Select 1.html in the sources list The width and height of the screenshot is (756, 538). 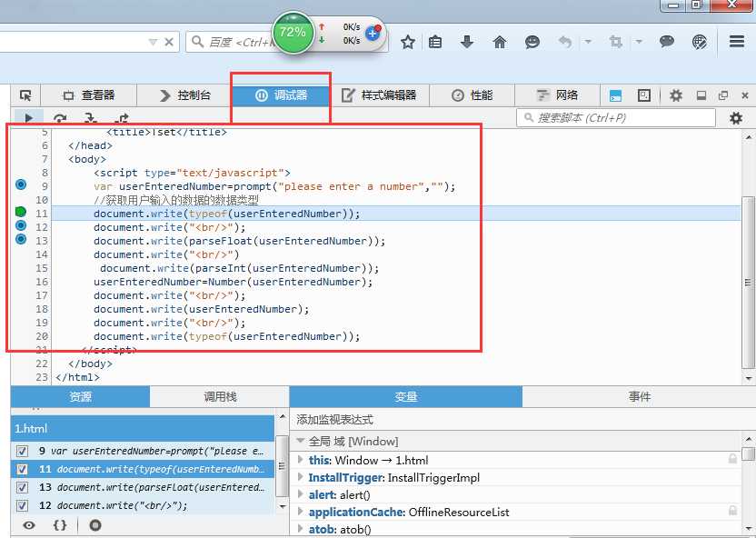tap(143, 428)
